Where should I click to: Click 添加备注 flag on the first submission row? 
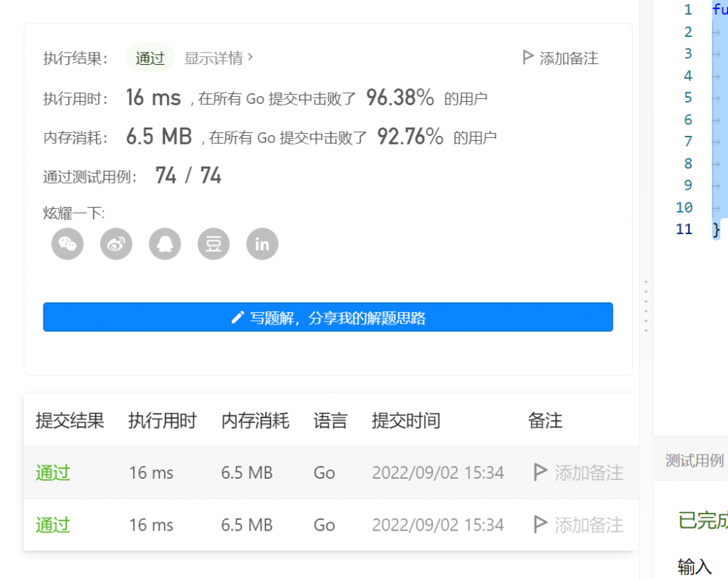point(540,472)
